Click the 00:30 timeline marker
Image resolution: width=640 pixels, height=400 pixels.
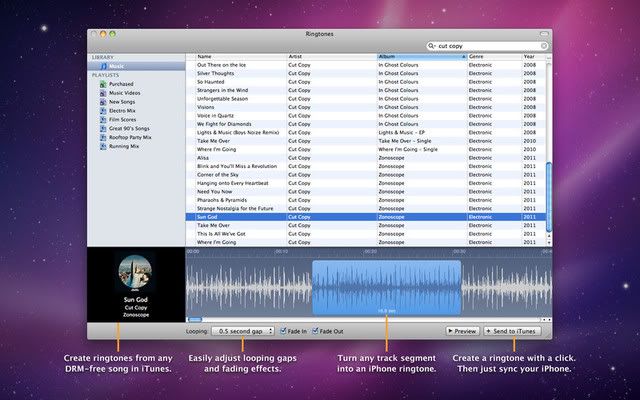click(x=460, y=251)
